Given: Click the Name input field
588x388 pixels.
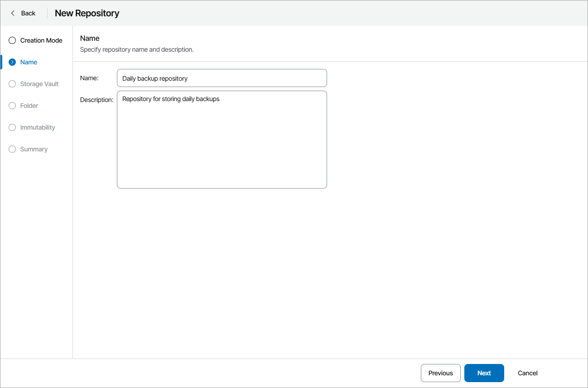Looking at the screenshot, I should (x=222, y=78).
